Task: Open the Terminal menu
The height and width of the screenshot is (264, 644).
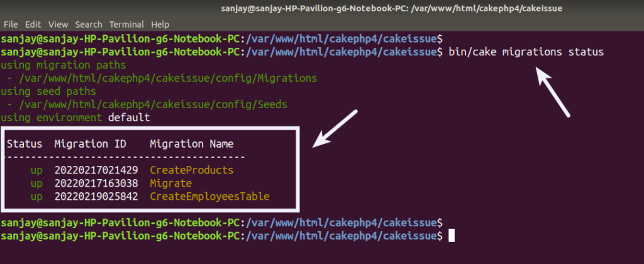Action: coord(126,25)
